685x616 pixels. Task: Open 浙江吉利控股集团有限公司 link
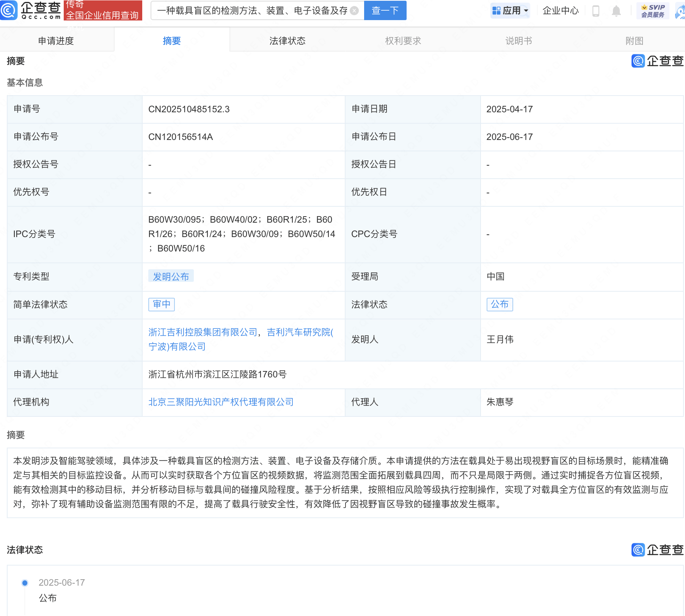point(203,332)
